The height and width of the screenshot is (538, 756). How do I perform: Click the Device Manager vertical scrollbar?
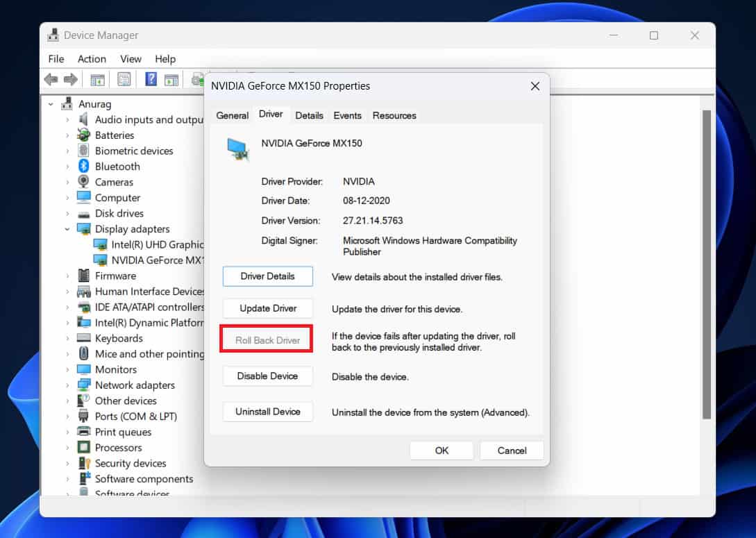(x=706, y=264)
